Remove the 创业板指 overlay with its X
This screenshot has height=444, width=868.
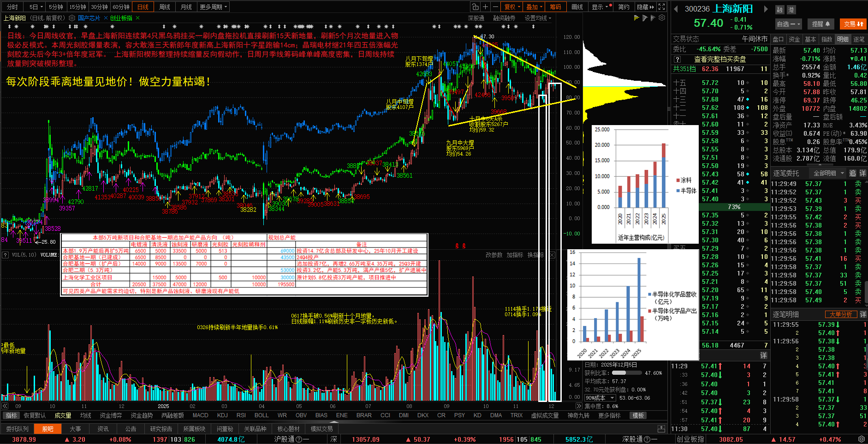click(137, 18)
